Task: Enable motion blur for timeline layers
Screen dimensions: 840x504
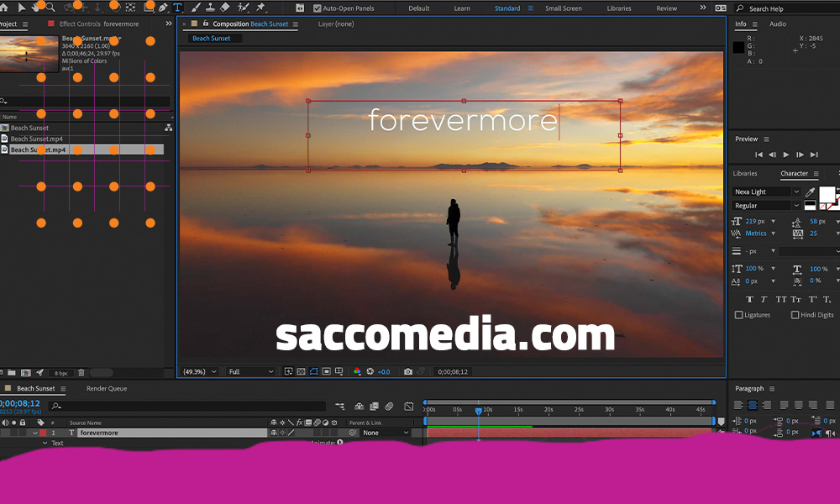Action: (x=390, y=407)
